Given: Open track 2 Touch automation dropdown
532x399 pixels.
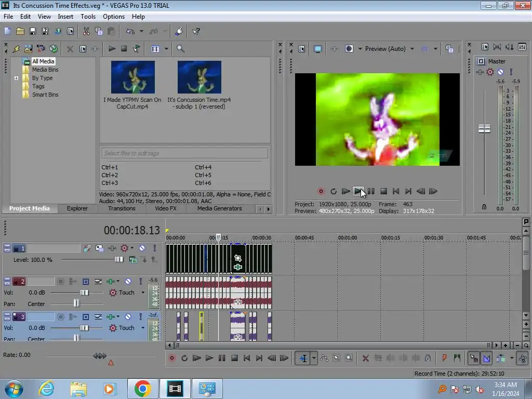Looking at the screenshot, I should point(143,292).
